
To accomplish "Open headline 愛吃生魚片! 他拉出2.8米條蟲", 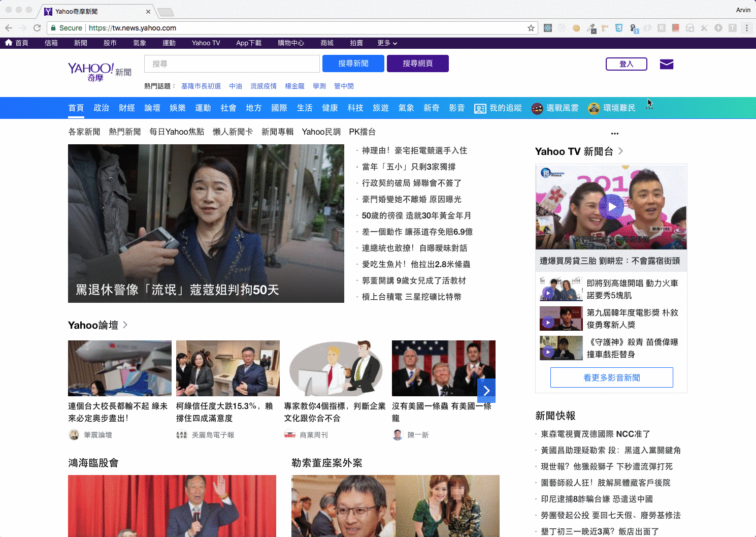I will pyautogui.click(x=416, y=264).
